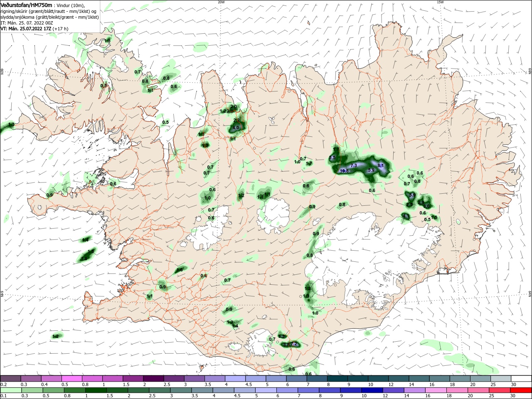Click the 1.5 precipitation value near 0.5 in the east
The width and height of the screenshot is (532, 399).
click(x=434, y=217)
